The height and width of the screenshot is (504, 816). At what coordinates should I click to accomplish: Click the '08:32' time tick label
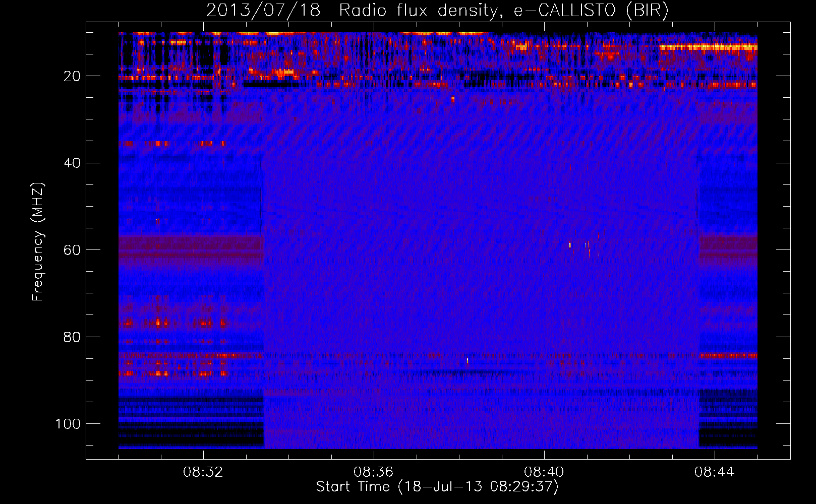tap(203, 472)
